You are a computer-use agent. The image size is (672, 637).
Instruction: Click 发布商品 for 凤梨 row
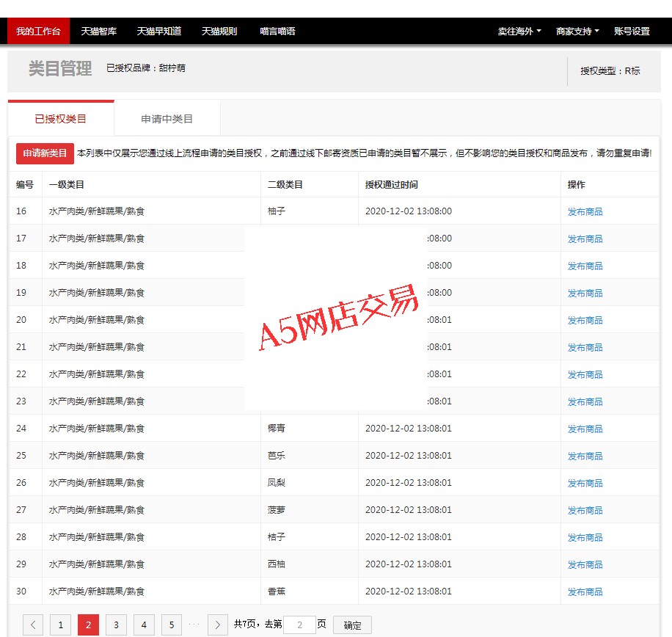585,483
